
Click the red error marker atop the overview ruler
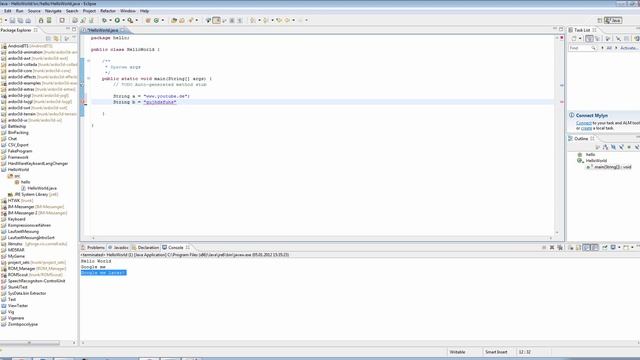point(562,38)
